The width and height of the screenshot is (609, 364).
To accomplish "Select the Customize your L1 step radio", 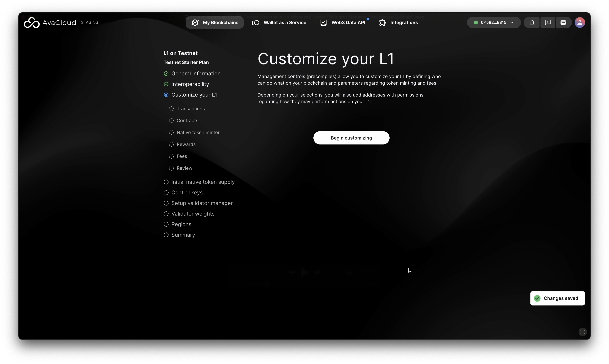I will 166,95.
